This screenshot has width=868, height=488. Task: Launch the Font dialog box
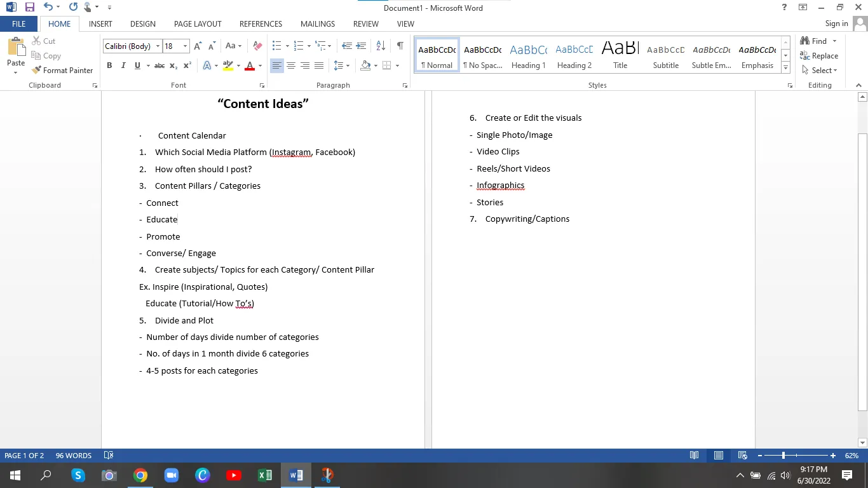(x=262, y=85)
